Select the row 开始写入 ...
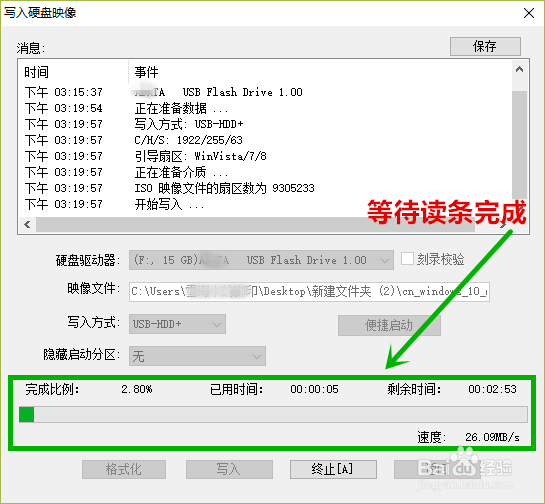The image size is (545, 504). point(266,204)
